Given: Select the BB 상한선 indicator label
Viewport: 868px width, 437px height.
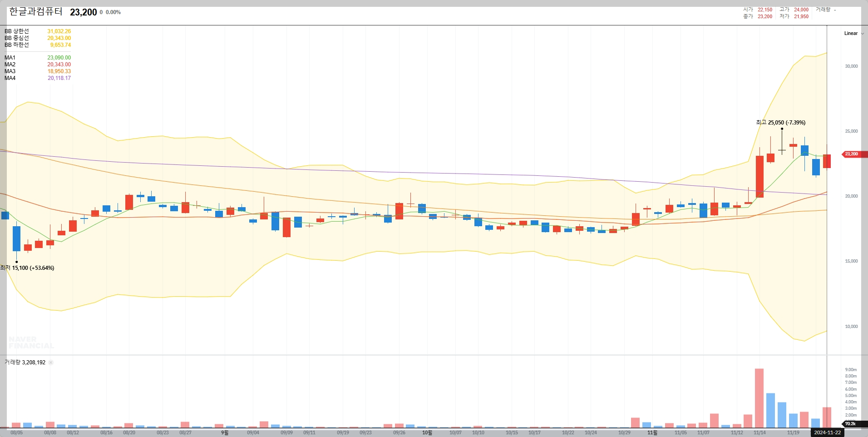Looking at the screenshot, I should [17, 31].
